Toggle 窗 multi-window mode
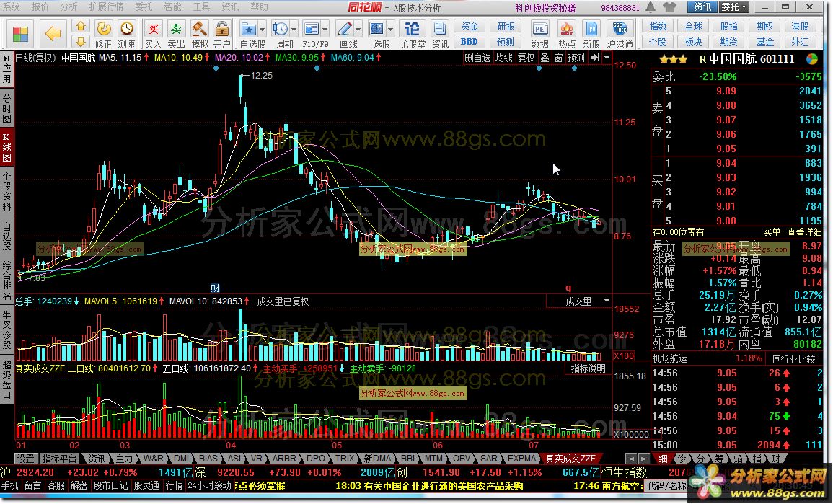 pos(559,58)
